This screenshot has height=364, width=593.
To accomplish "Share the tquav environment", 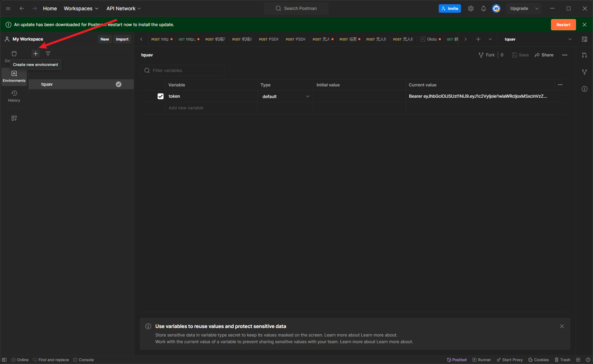I will coord(544,55).
